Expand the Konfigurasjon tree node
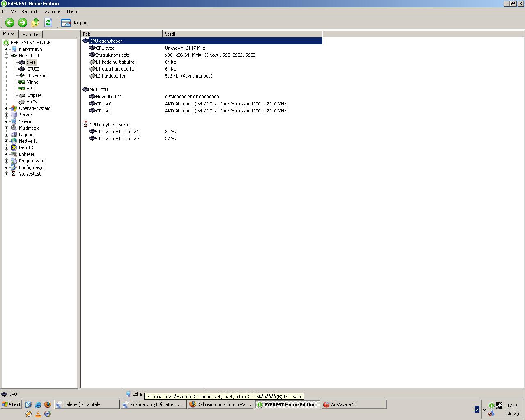 click(6, 167)
